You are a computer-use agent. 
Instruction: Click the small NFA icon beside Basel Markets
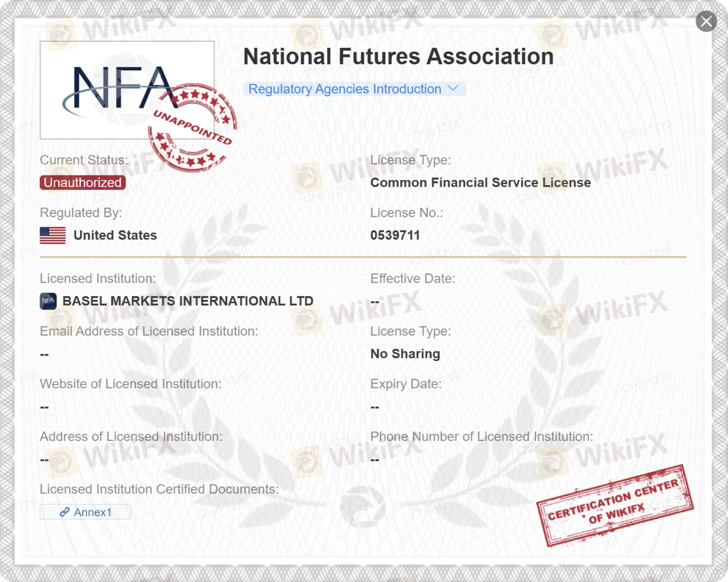[48, 301]
